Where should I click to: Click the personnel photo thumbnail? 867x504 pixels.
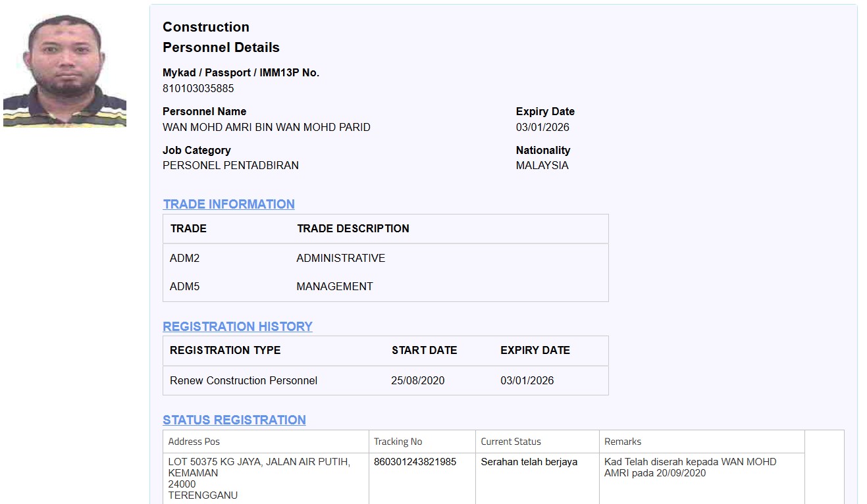click(x=65, y=70)
